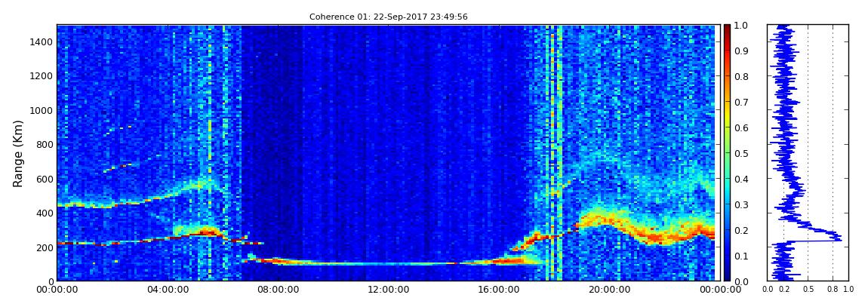Screen dimensions: 868x307
Task: Click the 0.9 label on the colorbar
Action: coord(740,51)
